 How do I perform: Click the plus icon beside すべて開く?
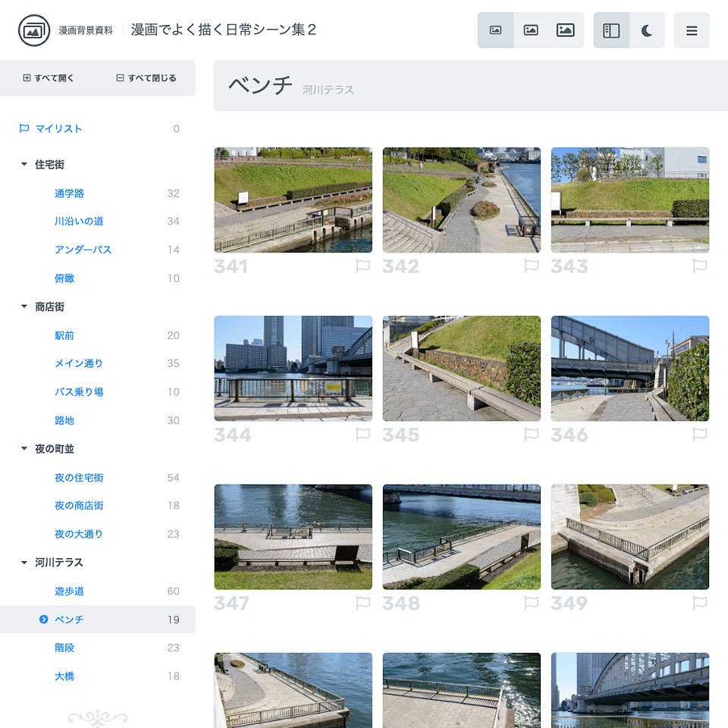[x=26, y=78]
